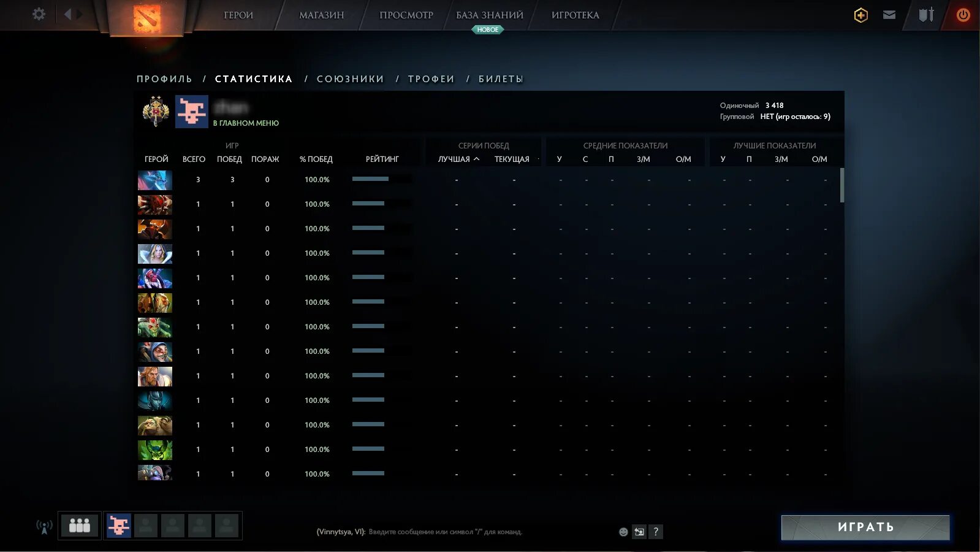Open the ИГРОТЕКА menu
The image size is (980, 552).
point(575,15)
